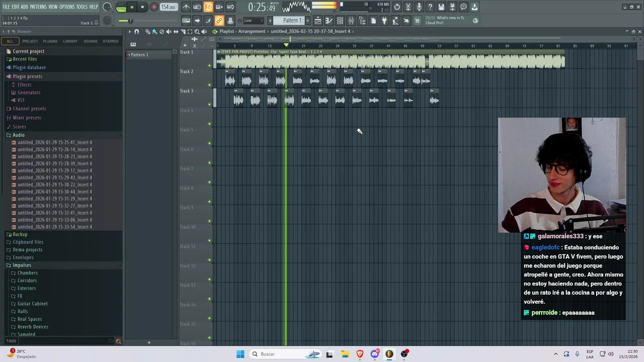
Task: Choose the Select tool in playlist
Action: (x=190, y=31)
